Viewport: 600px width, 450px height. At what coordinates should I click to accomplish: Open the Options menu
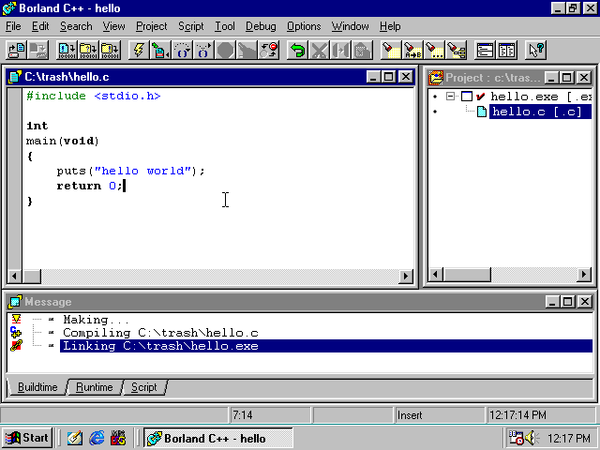[304, 26]
